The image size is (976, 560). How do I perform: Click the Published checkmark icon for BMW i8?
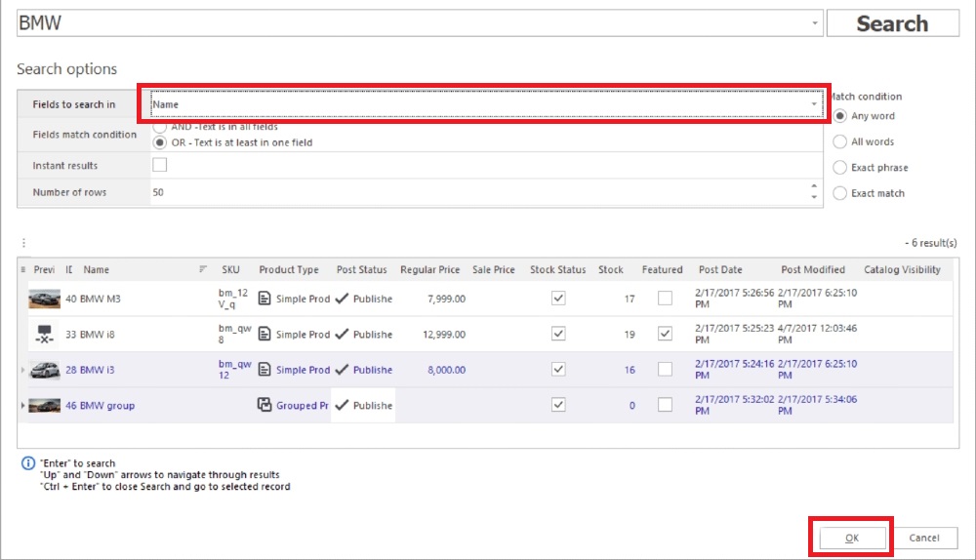pos(342,334)
